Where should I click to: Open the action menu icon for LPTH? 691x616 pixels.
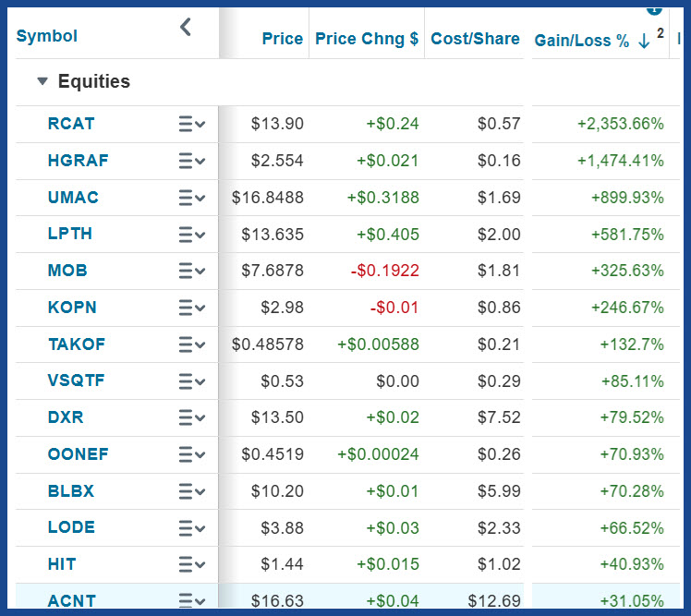point(192,234)
